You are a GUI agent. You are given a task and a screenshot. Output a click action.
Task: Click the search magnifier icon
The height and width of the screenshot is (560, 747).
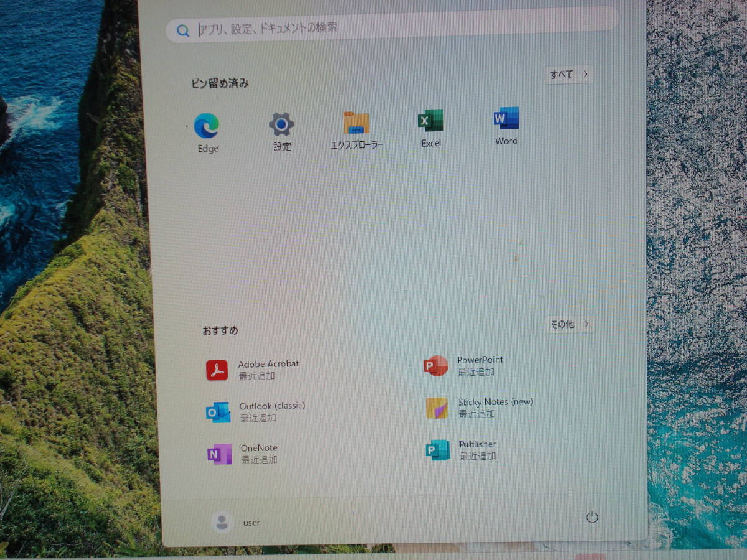click(182, 30)
